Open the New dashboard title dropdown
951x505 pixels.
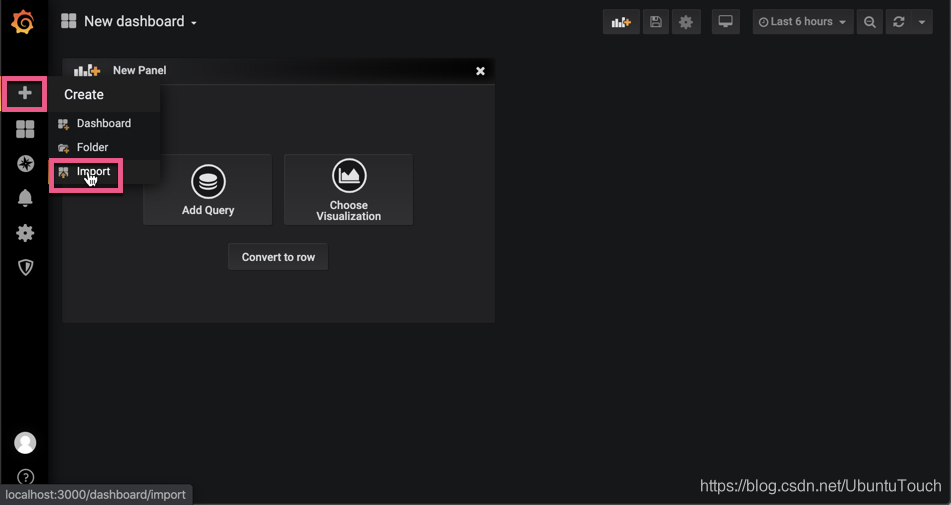tap(140, 21)
